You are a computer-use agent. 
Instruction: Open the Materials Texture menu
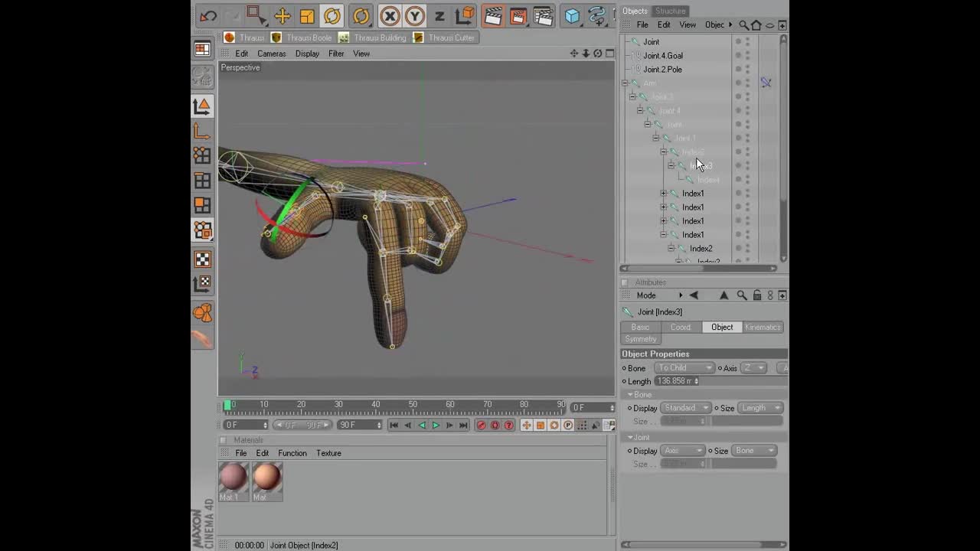[328, 453]
